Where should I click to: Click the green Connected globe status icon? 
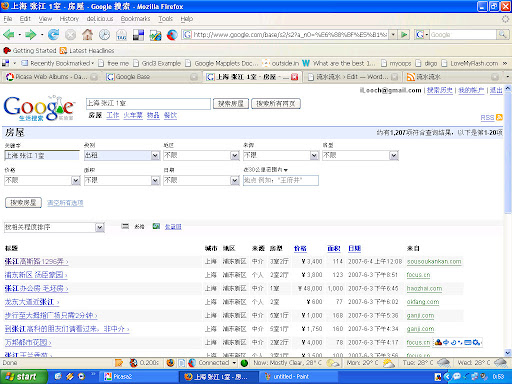coord(244,363)
